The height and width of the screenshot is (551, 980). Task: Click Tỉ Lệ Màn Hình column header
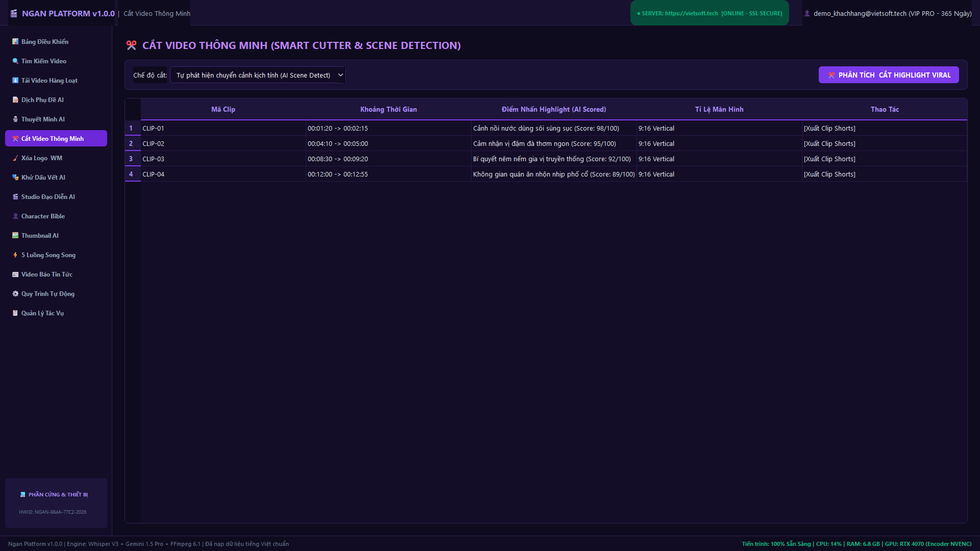tap(719, 109)
